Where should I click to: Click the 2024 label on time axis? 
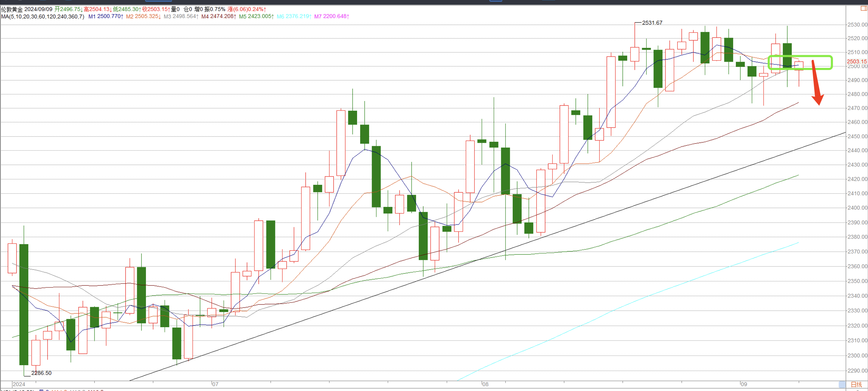coord(19,384)
